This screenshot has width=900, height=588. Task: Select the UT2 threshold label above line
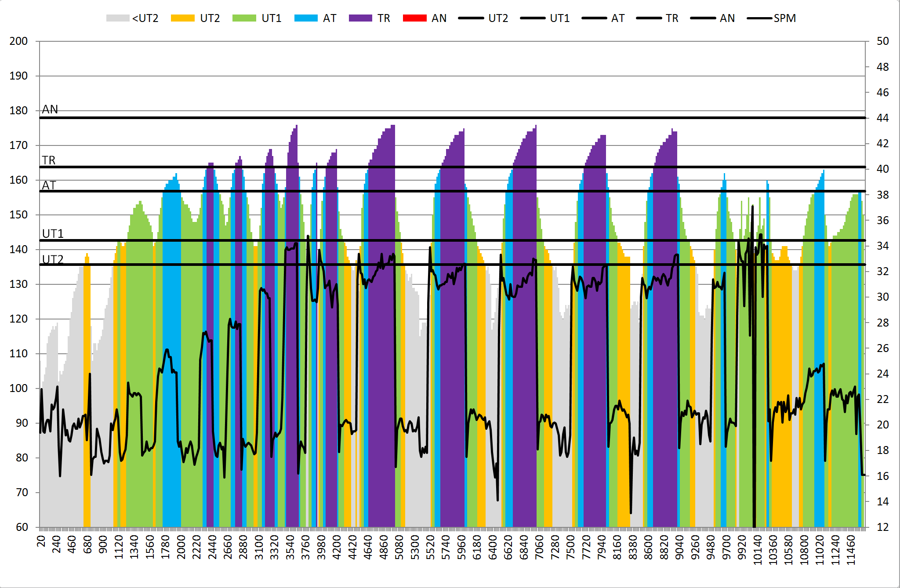(53, 259)
